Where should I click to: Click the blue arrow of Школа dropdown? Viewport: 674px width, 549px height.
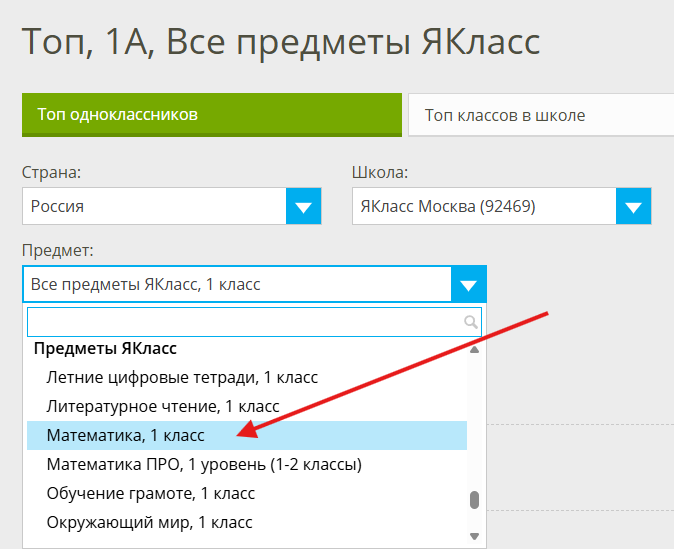(634, 206)
